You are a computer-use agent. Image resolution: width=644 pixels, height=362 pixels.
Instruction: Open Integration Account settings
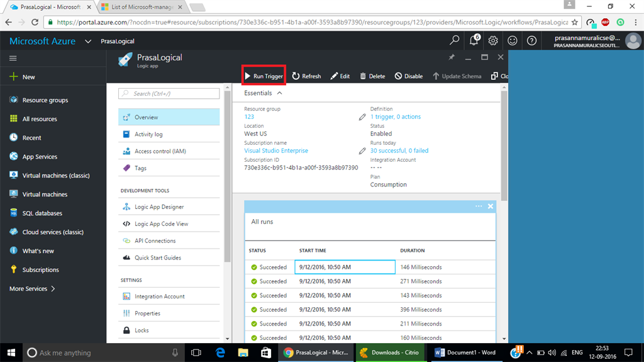(x=169, y=296)
